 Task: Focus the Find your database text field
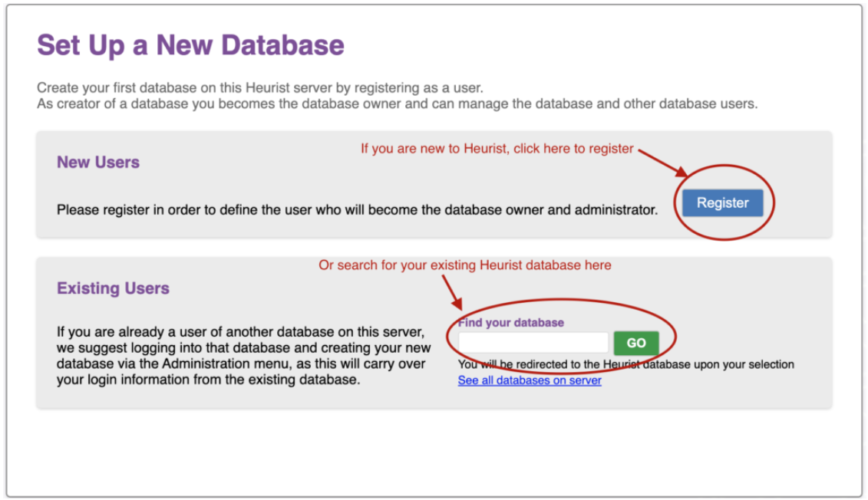pos(533,343)
